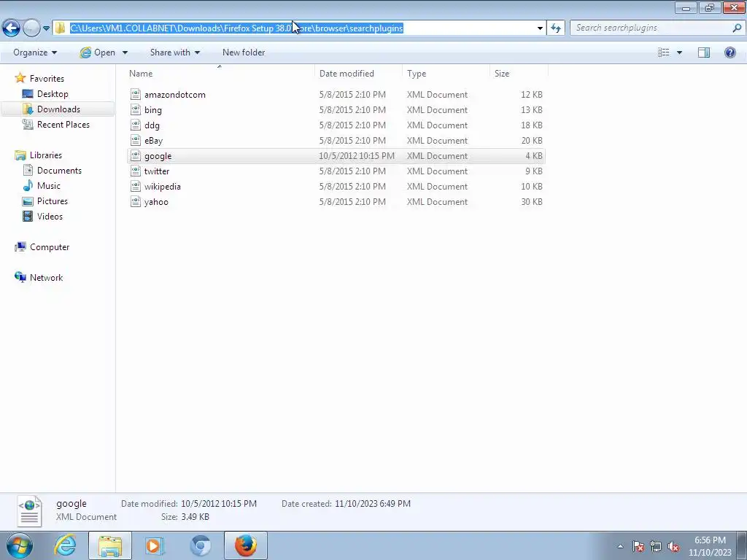Sort by the Type column header
The width and height of the screenshot is (747, 560).
point(446,74)
